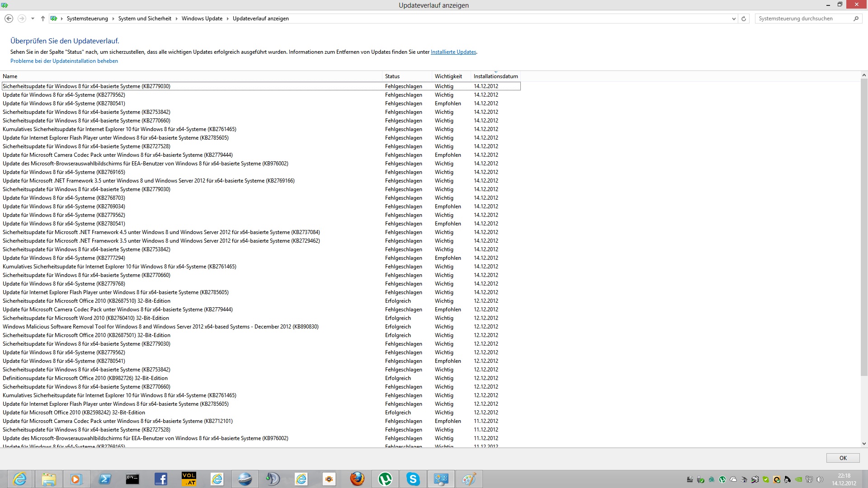Select the Update für Office 2010 KB2598242 row
Viewport: 868px width, 488px height.
pyautogui.click(x=261, y=413)
